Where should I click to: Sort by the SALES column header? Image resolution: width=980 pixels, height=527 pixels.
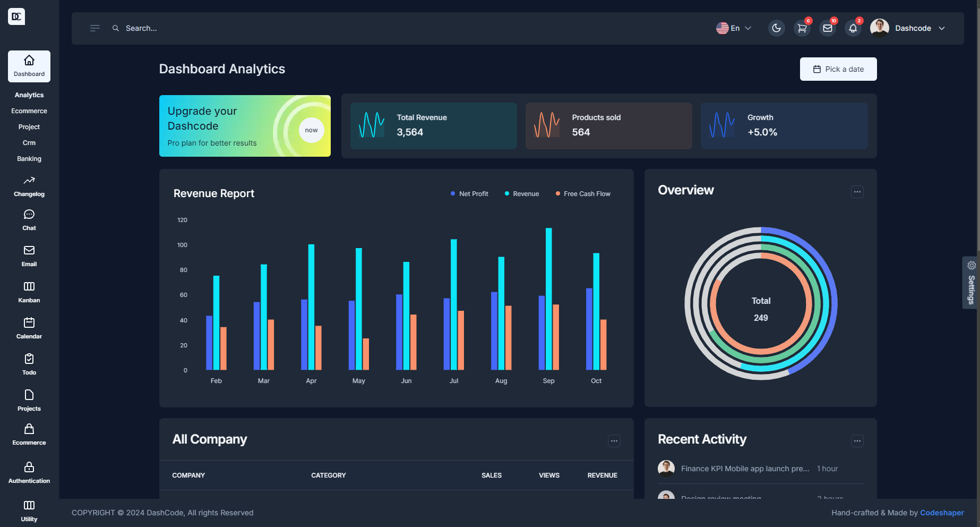point(492,475)
